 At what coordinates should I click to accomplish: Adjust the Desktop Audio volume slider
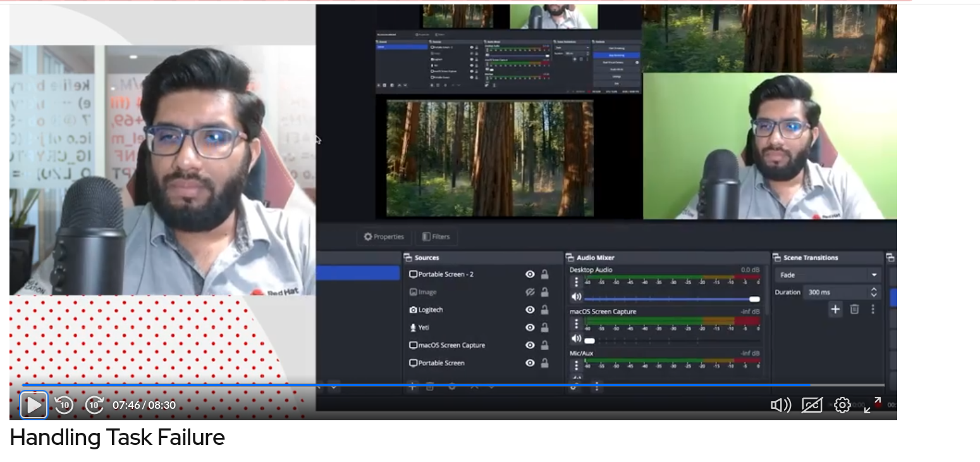click(672, 299)
